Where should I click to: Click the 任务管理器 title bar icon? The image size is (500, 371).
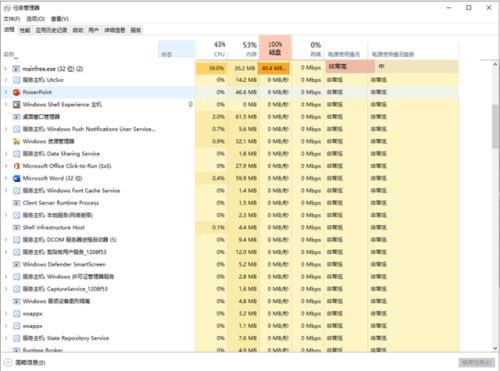(x=7, y=8)
